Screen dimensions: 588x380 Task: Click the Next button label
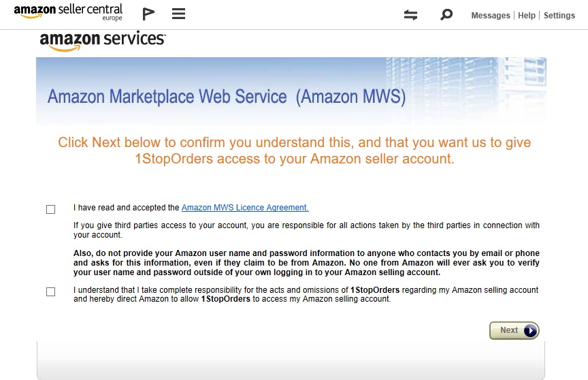coord(509,330)
